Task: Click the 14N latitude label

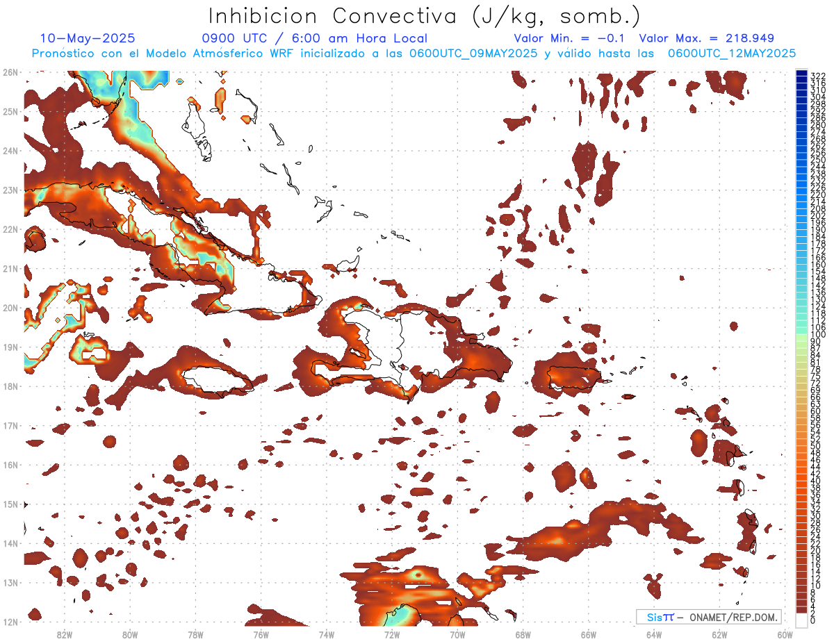Action: pos(10,543)
